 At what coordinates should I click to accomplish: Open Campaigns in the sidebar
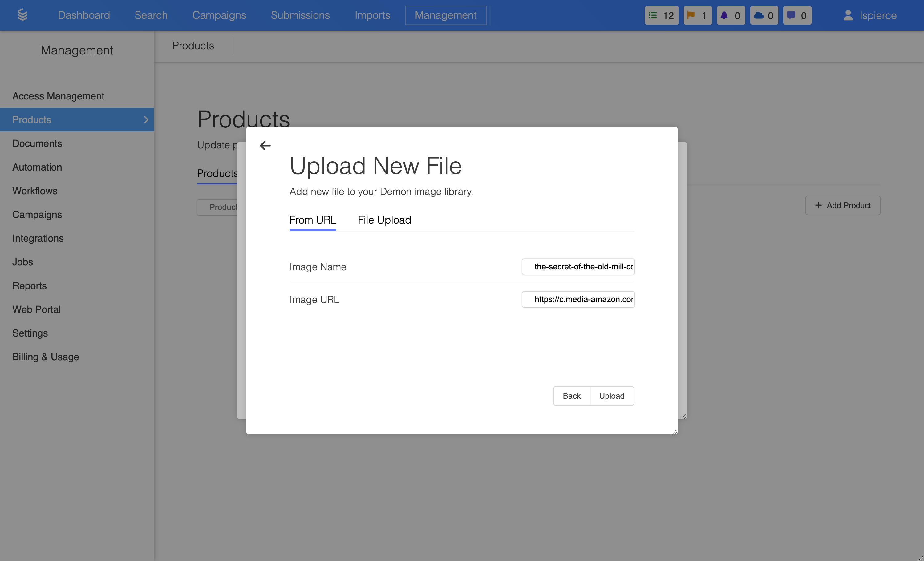(x=77, y=215)
